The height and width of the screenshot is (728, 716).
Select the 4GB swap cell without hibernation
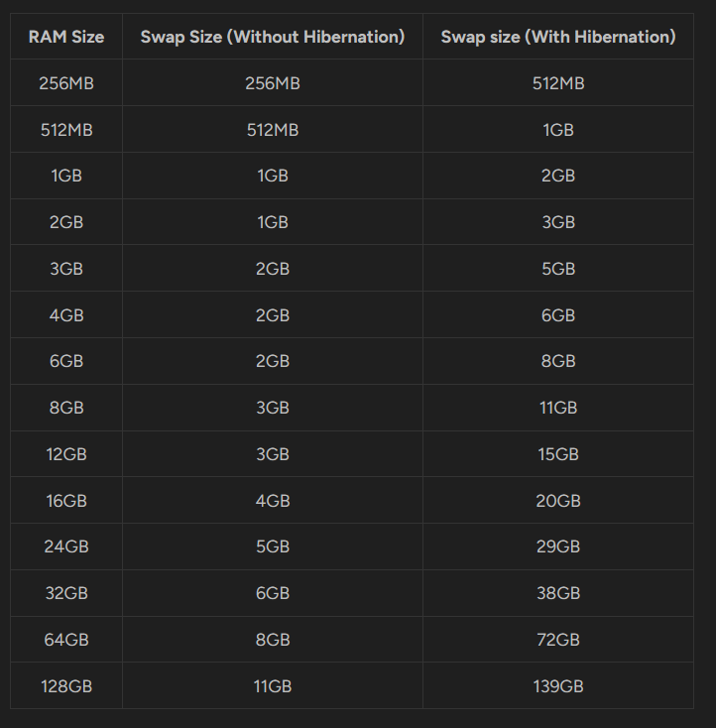click(273, 501)
